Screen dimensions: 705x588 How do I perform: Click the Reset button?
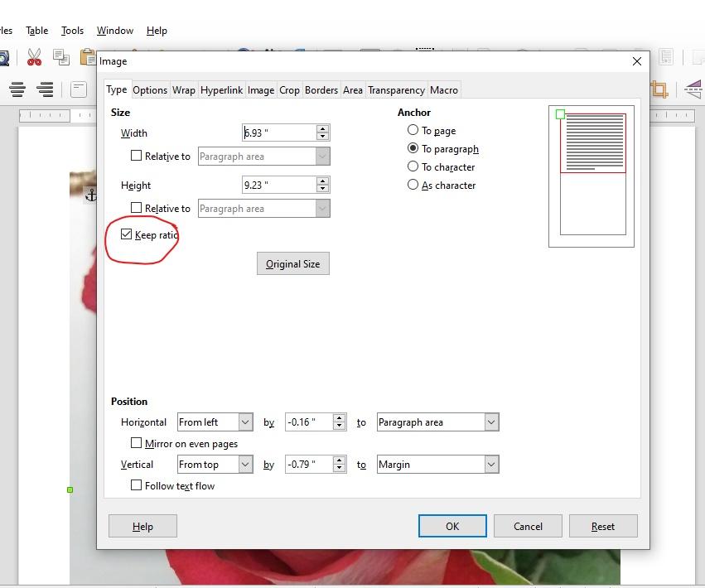[x=603, y=526]
